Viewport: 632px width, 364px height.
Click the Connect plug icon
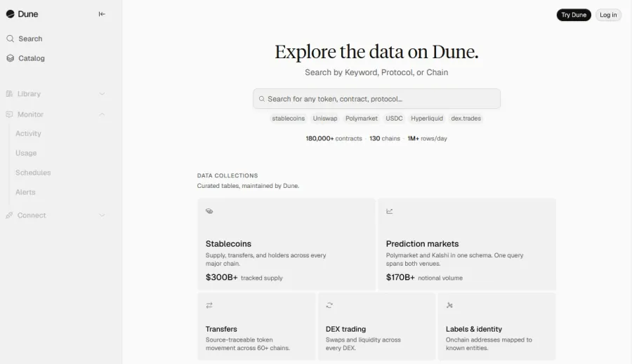click(9, 215)
